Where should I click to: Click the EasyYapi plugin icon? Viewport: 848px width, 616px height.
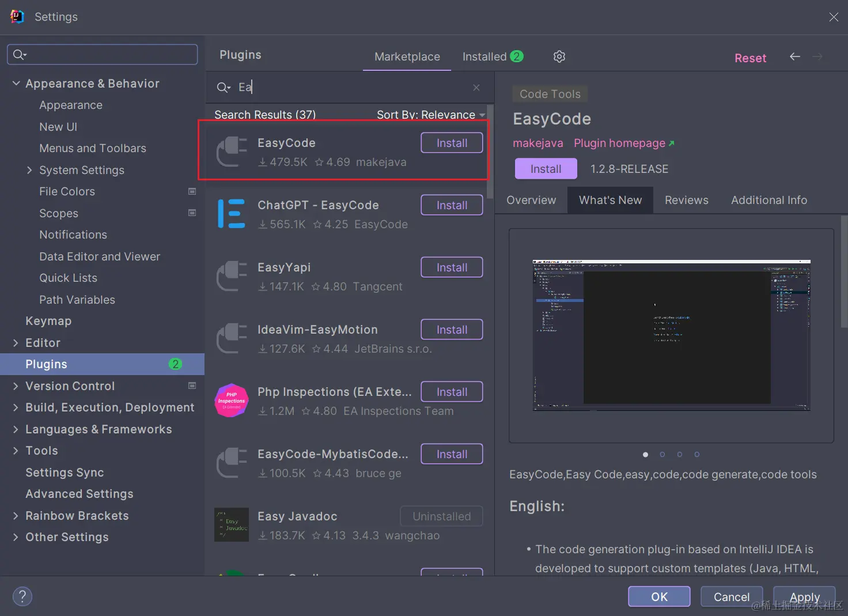[x=232, y=276]
